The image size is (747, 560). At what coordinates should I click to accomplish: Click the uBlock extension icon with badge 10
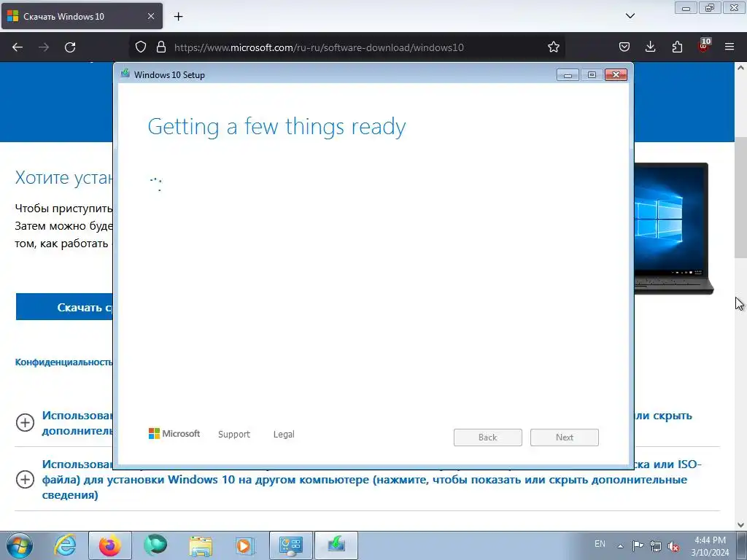point(704,46)
